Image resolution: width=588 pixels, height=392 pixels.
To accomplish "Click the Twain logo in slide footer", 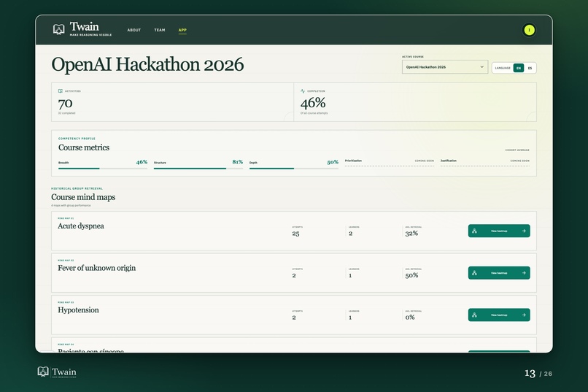I will click(57, 372).
